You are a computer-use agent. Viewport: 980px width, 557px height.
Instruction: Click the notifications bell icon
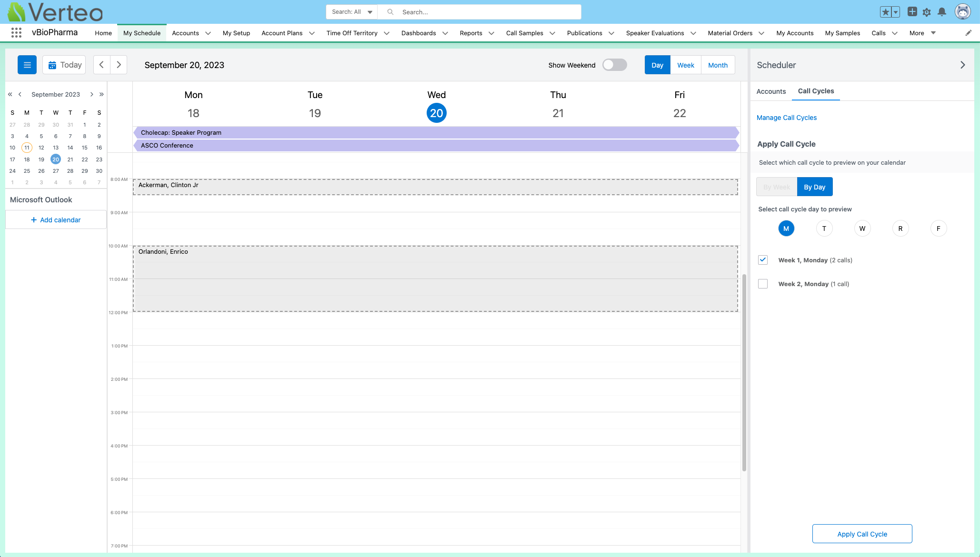pos(941,12)
